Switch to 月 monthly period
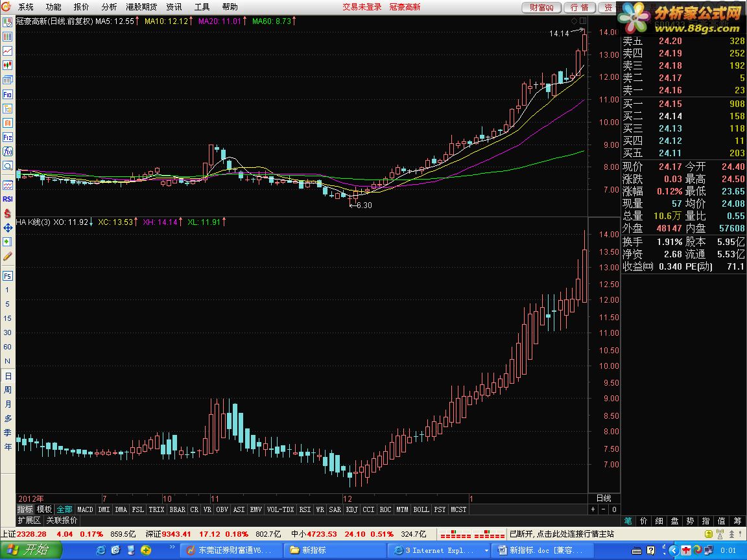Image resolution: width=747 pixels, height=560 pixels. [x=8, y=404]
